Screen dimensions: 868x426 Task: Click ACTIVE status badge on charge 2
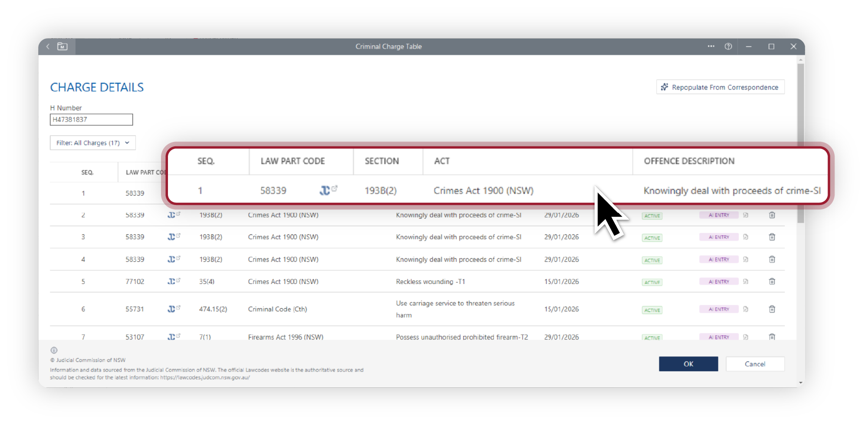[652, 216]
